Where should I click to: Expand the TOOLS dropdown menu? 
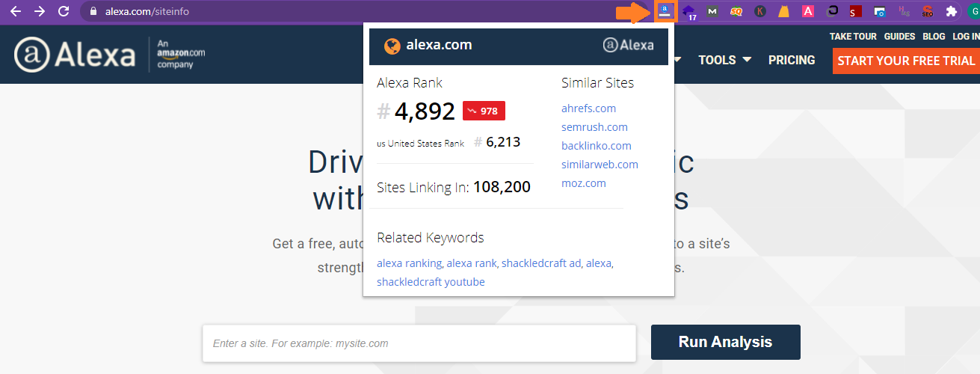pyautogui.click(x=724, y=60)
